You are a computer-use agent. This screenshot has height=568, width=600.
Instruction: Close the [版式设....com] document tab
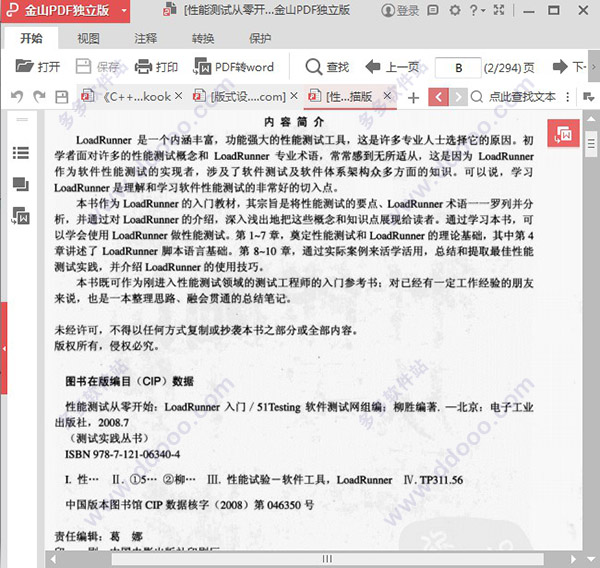pos(293,96)
